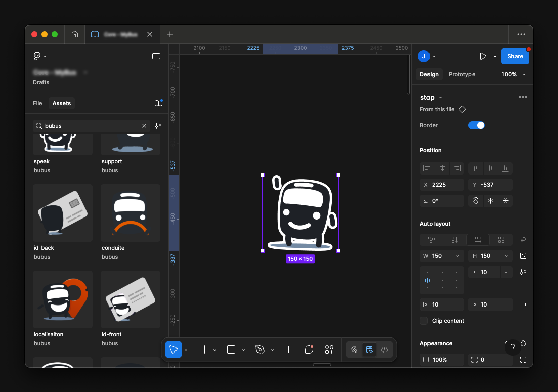This screenshot has width=558, height=392.
Task: Open the Actions components tool
Action: tap(329, 350)
